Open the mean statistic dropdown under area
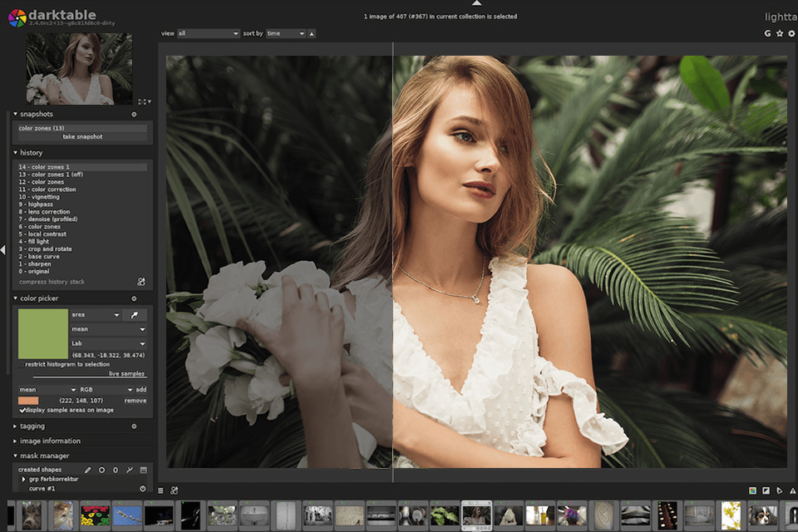798x532 pixels. click(x=108, y=329)
